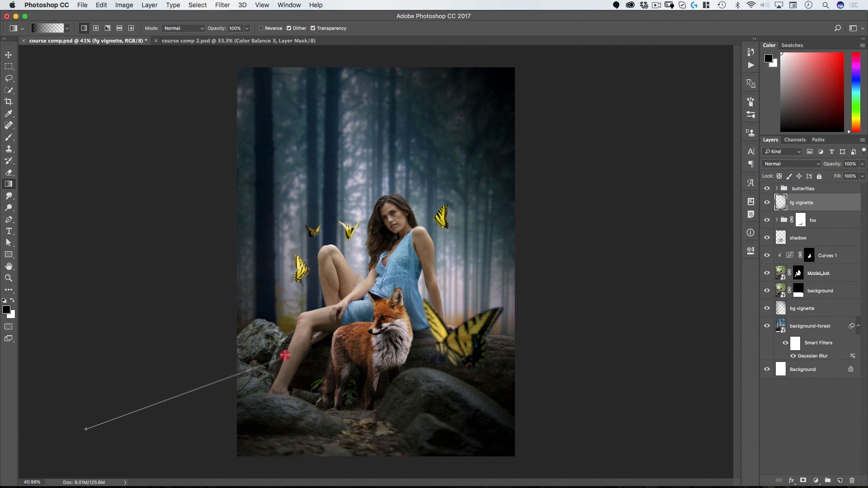
Task: Click the delete layer trash icon
Action: click(852, 480)
